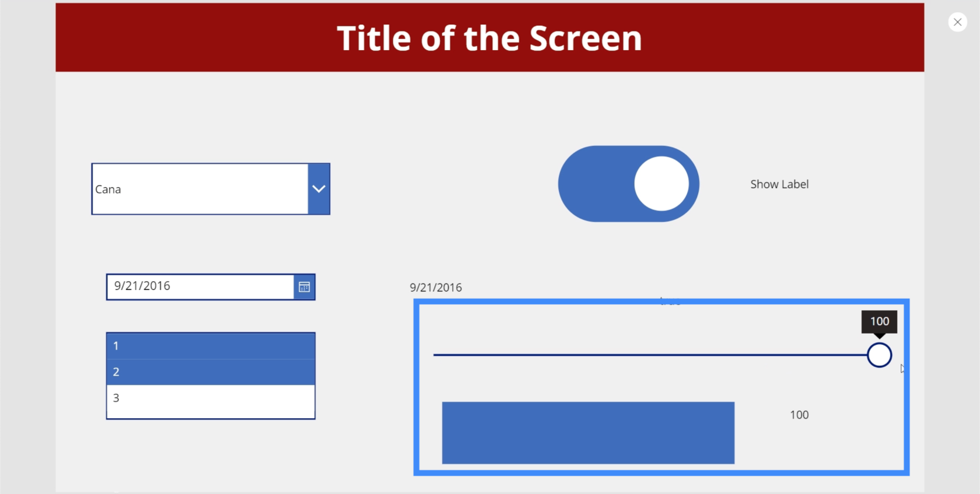
Task: Turn off the blue toggle switch
Action: click(628, 184)
